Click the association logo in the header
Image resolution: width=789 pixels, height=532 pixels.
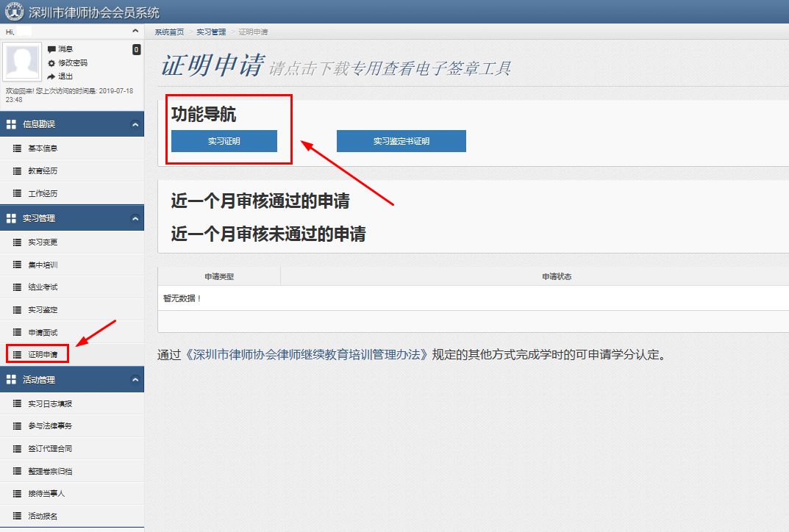tap(13, 11)
